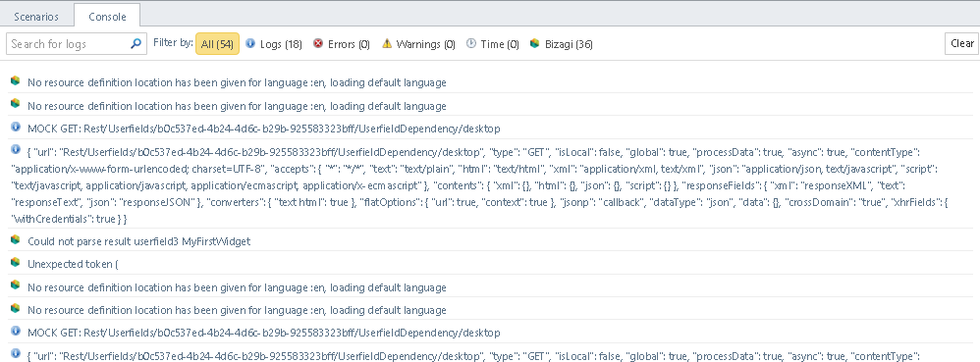The width and height of the screenshot is (980, 362).
Task: Filter by All (54)
Action: tap(217, 44)
